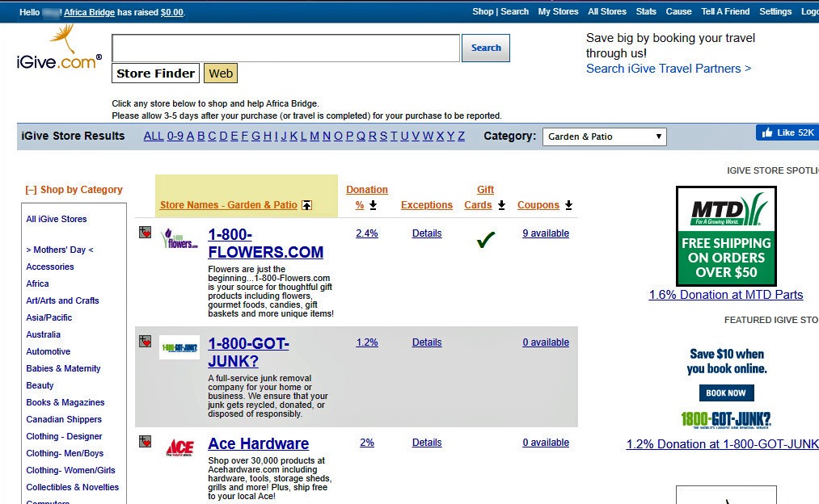Screen dimensions: 819x504
Task: Click the Search button
Action: click(486, 48)
